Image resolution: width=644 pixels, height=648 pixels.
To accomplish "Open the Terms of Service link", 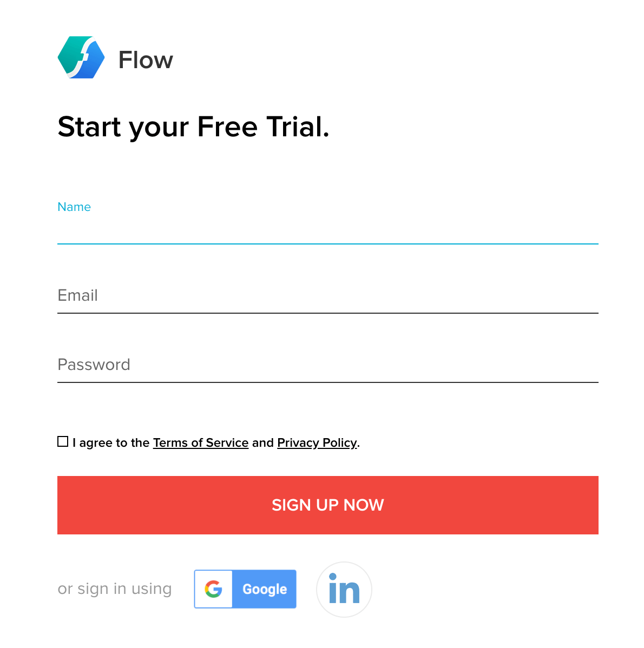I will click(200, 443).
